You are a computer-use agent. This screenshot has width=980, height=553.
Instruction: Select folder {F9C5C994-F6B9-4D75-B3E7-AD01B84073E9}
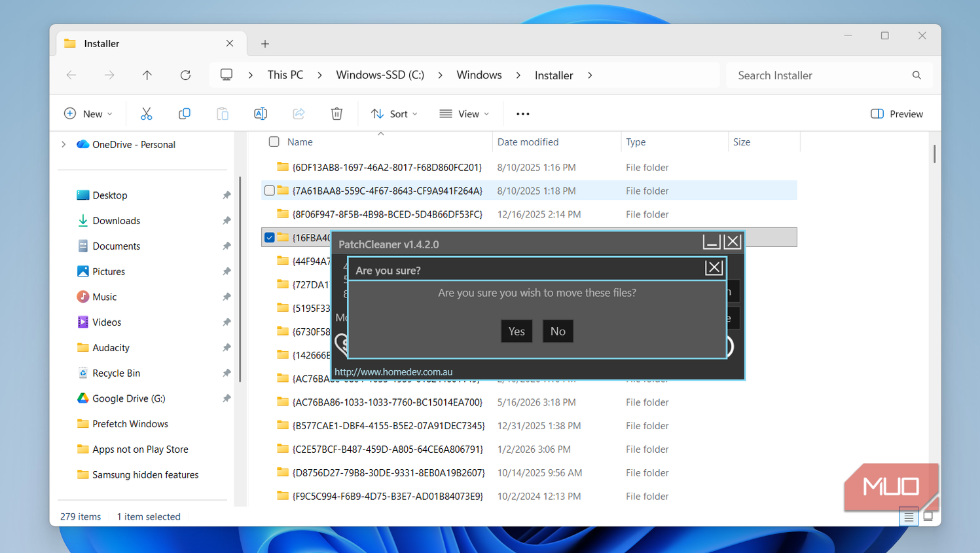388,496
